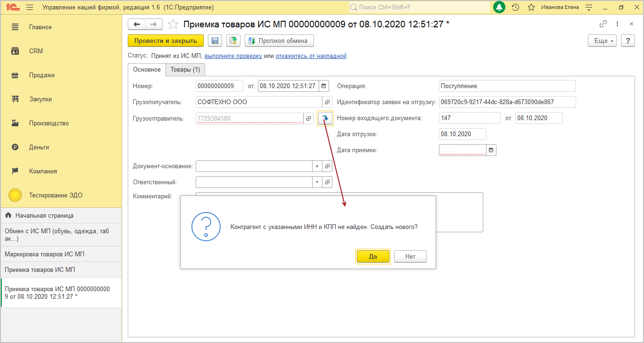Open Главное section
The height and width of the screenshot is (343, 644).
61,27
